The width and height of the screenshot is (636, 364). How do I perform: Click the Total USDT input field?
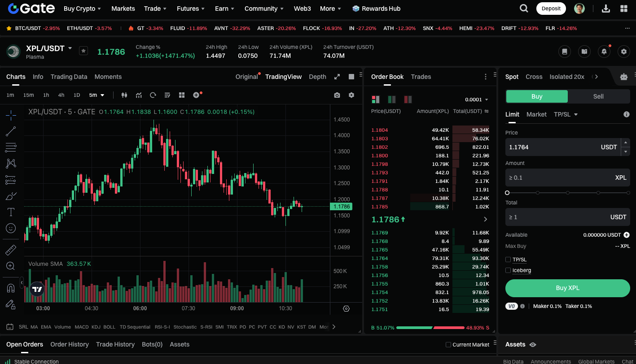pyautogui.click(x=568, y=217)
